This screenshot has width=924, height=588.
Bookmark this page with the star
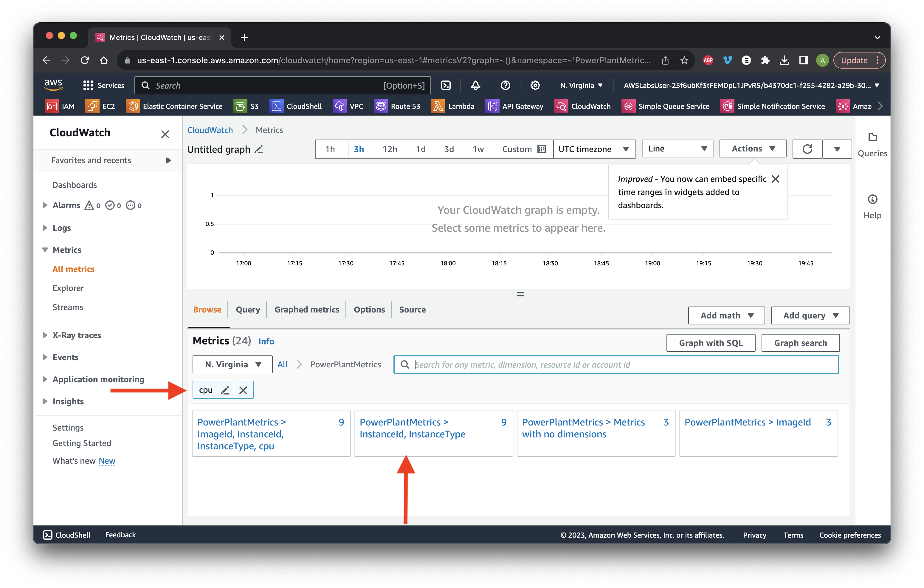(x=684, y=60)
